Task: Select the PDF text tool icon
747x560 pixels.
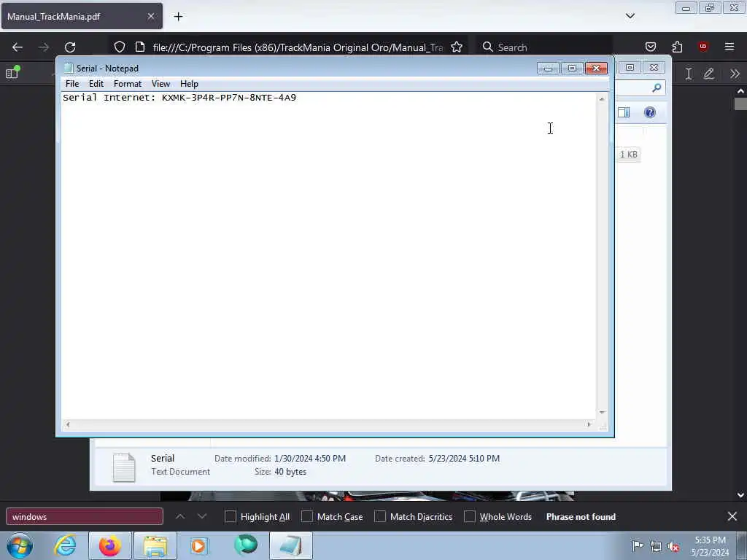Action: tap(689, 74)
